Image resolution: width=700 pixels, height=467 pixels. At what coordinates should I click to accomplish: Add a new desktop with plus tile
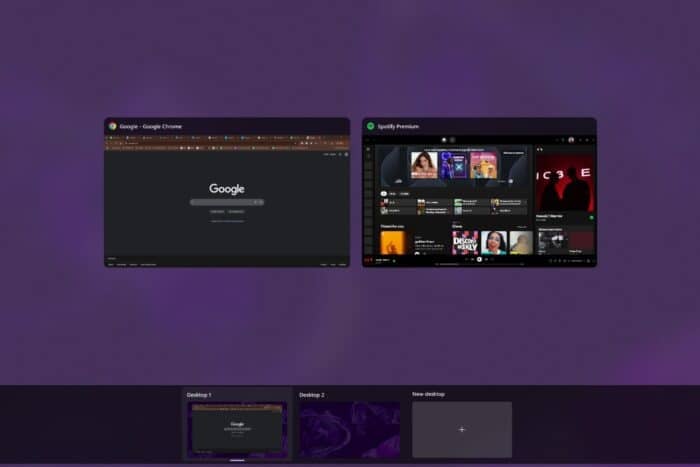coord(462,429)
